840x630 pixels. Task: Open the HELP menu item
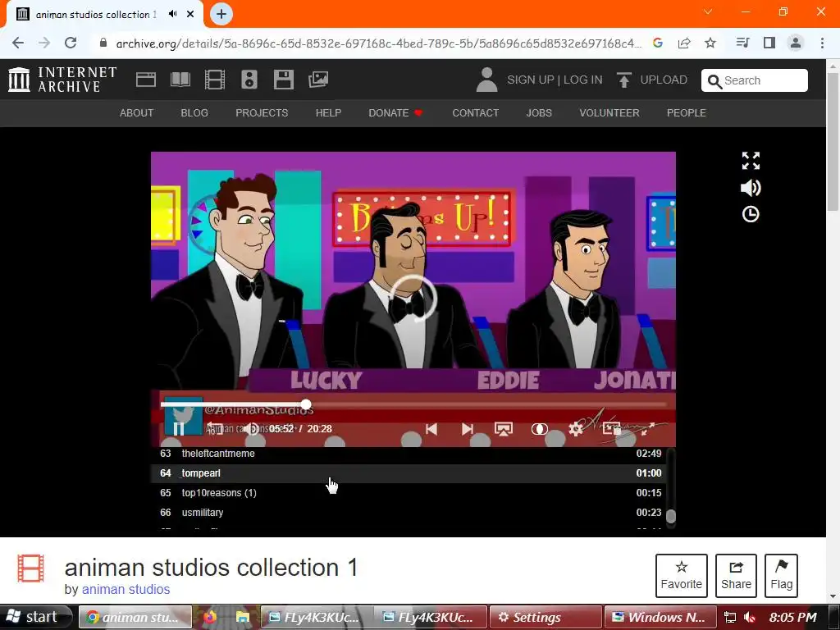coord(328,113)
